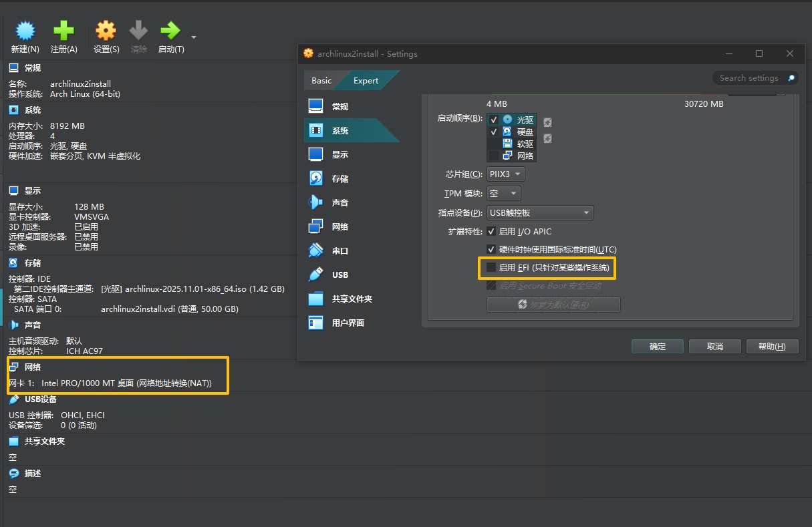Open the Settings (设置) gear icon

pos(106,31)
